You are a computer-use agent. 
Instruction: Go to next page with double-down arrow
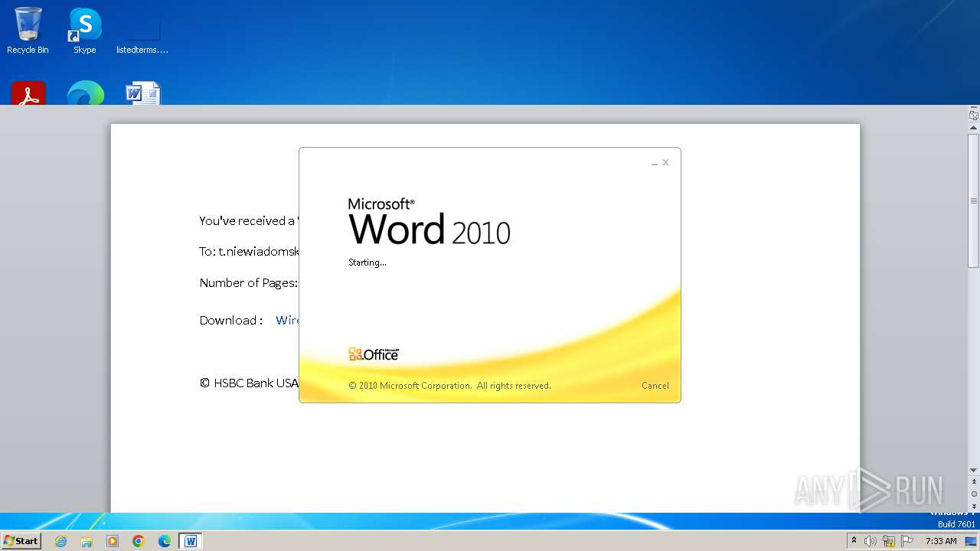pyautogui.click(x=973, y=507)
